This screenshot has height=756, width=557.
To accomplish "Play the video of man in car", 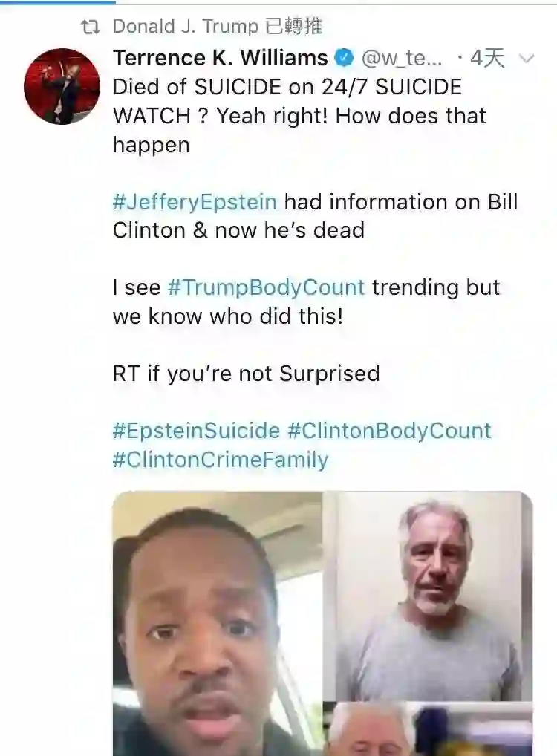I will [217, 623].
